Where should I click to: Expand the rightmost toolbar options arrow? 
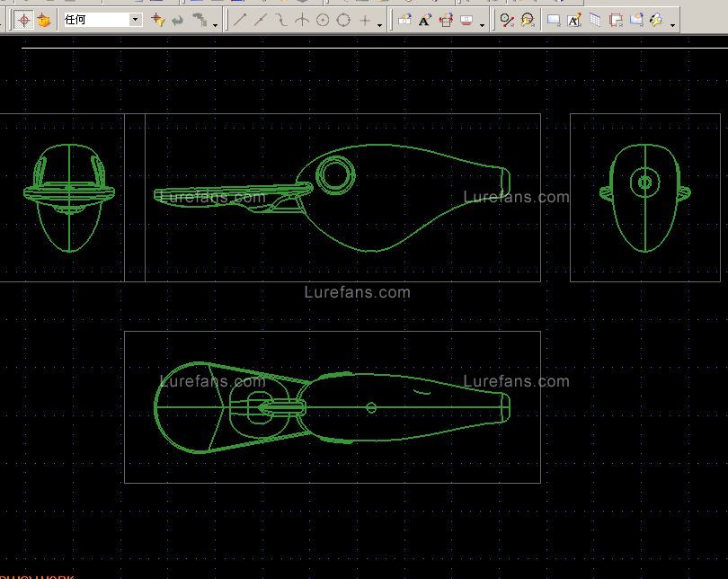(x=673, y=24)
